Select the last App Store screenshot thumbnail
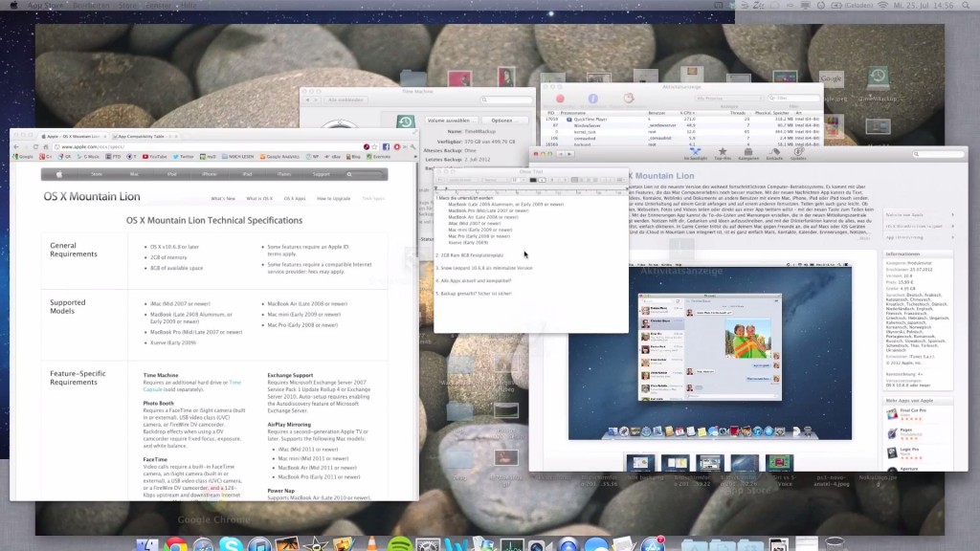 (779, 463)
